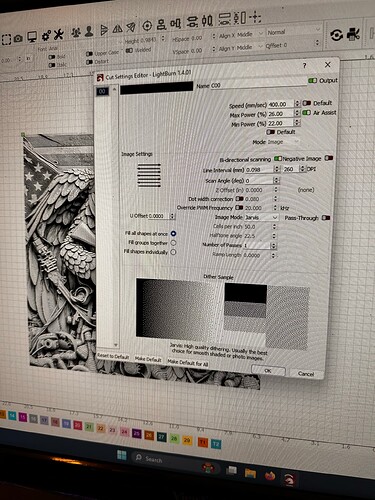Screen dimensions: 375x500
Task: Open the Mode Image dropdown
Action: (283, 142)
